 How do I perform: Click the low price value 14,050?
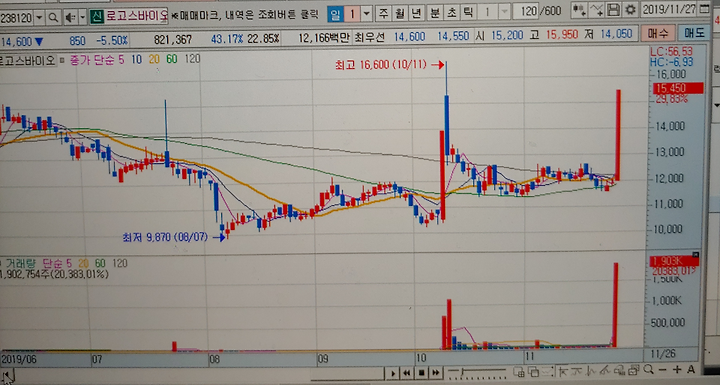coord(616,34)
